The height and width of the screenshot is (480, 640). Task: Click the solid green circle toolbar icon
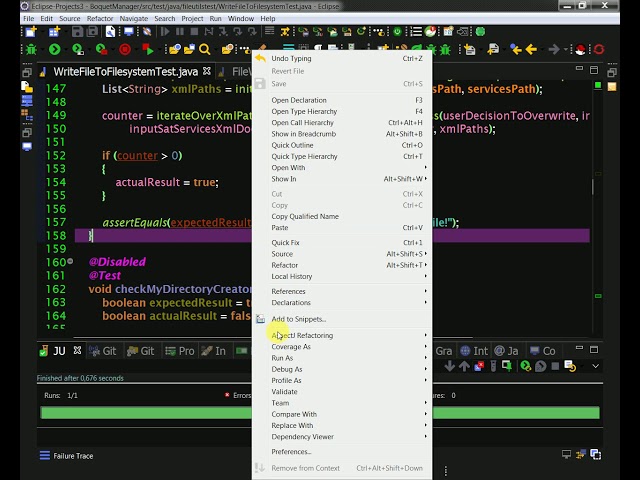tap(480, 31)
